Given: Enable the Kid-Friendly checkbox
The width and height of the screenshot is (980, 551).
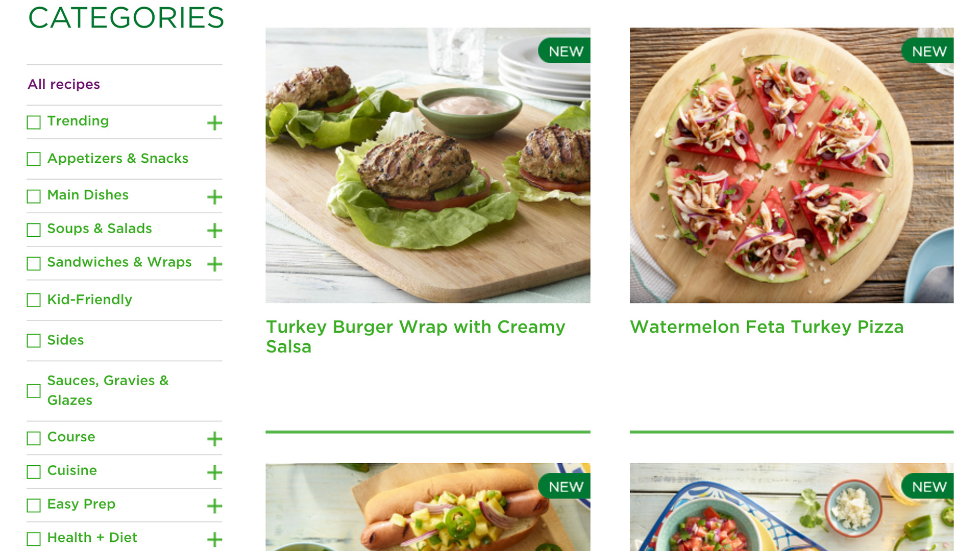Looking at the screenshot, I should [34, 300].
